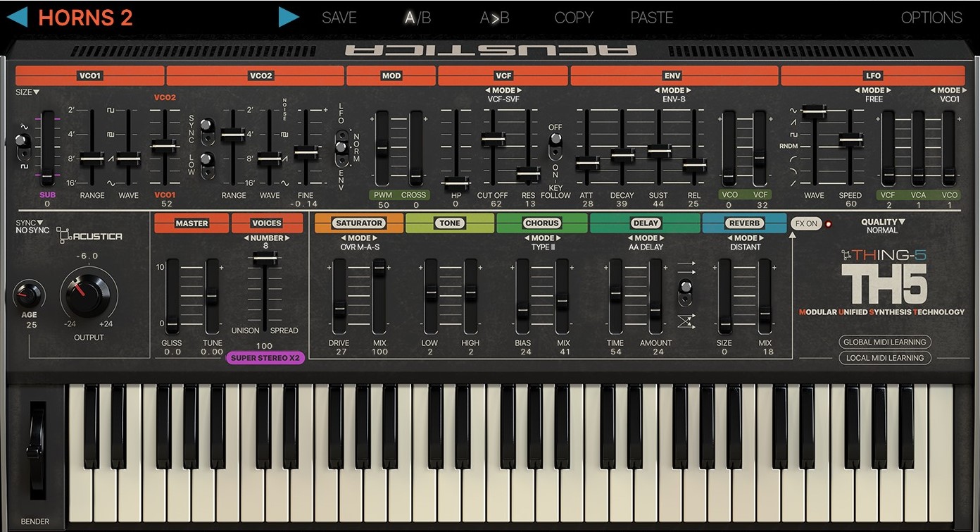Screen dimensions: 980x532
Task: Toggle the KEY FOLLOW on/off switch
Action: [x=555, y=146]
